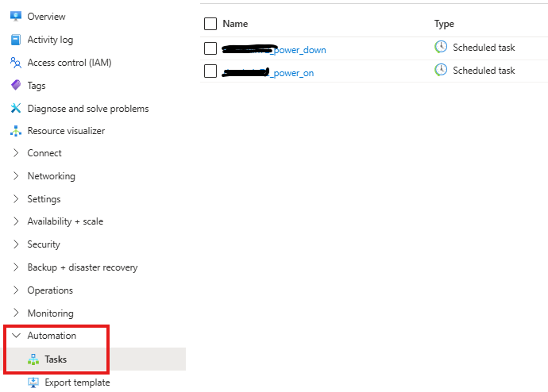Expand the Monitoring section chevron
Screen dimensions: 548x392
click(x=16, y=313)
